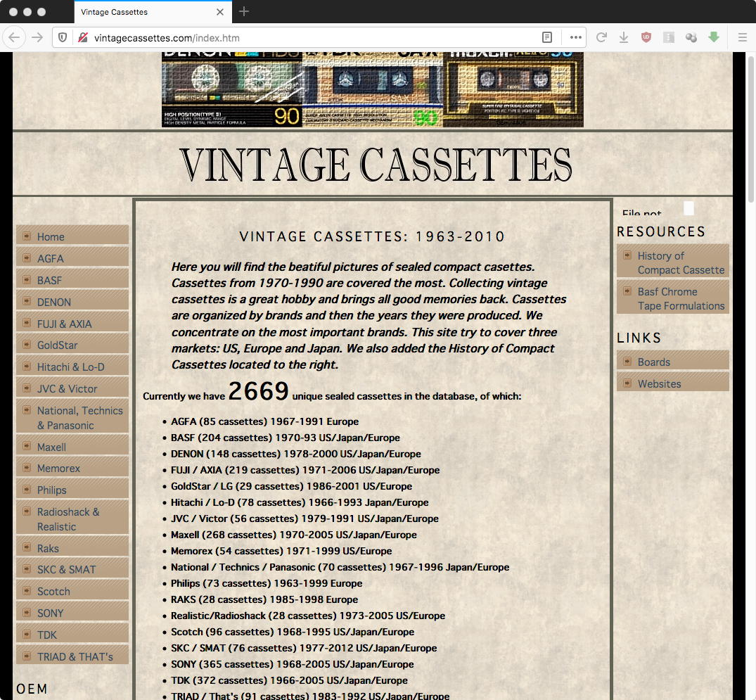The image size is (756, 700).
Task: Open the Memorex brand page
Action: (x=72, y=468)
